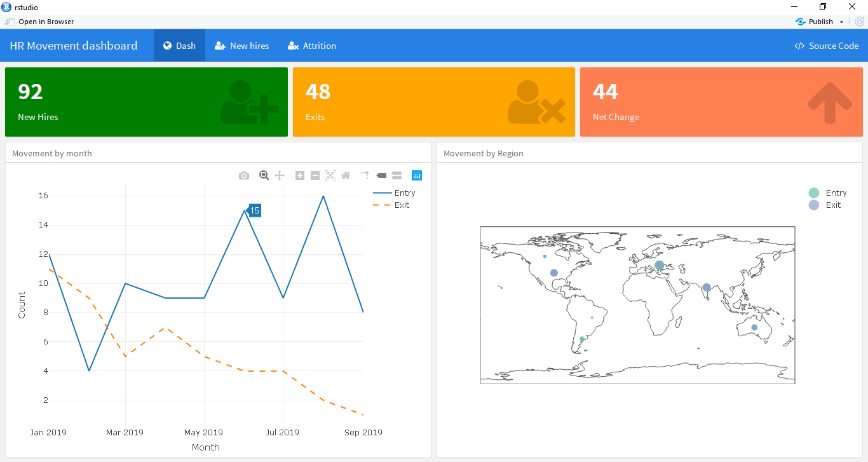Click the Zoom in plus icon on plot
The height and width of the screenshot is (462, 868).
point(300,175)
